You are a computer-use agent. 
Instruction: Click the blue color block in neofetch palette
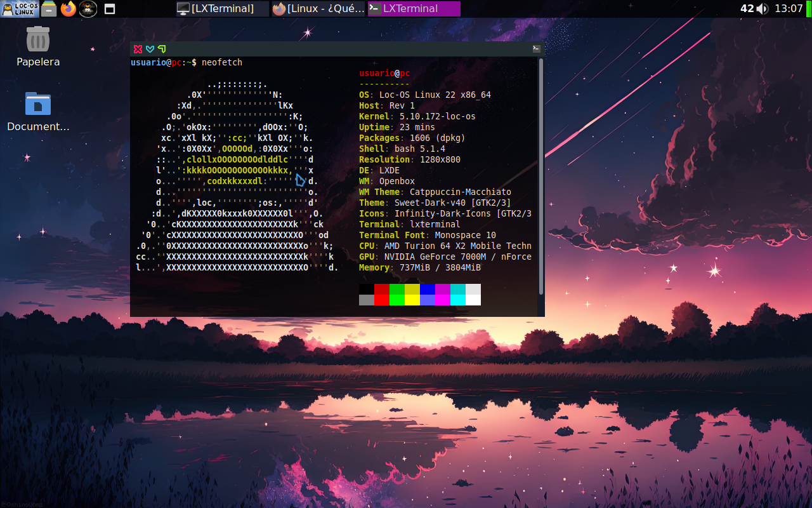tap(427, 290)
